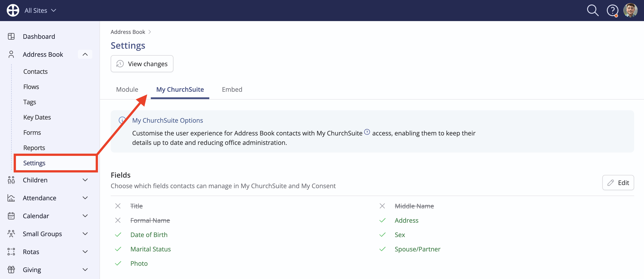Viewport: 644px width, 279px height.
Task: Click the cross icon beside Title
Action: click(x=118, y=206)
